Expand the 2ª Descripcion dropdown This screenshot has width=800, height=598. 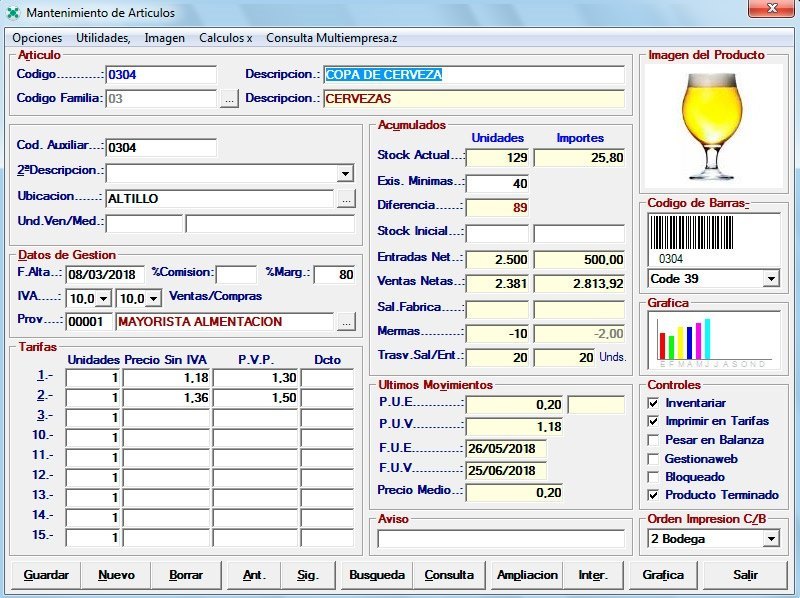345,172
